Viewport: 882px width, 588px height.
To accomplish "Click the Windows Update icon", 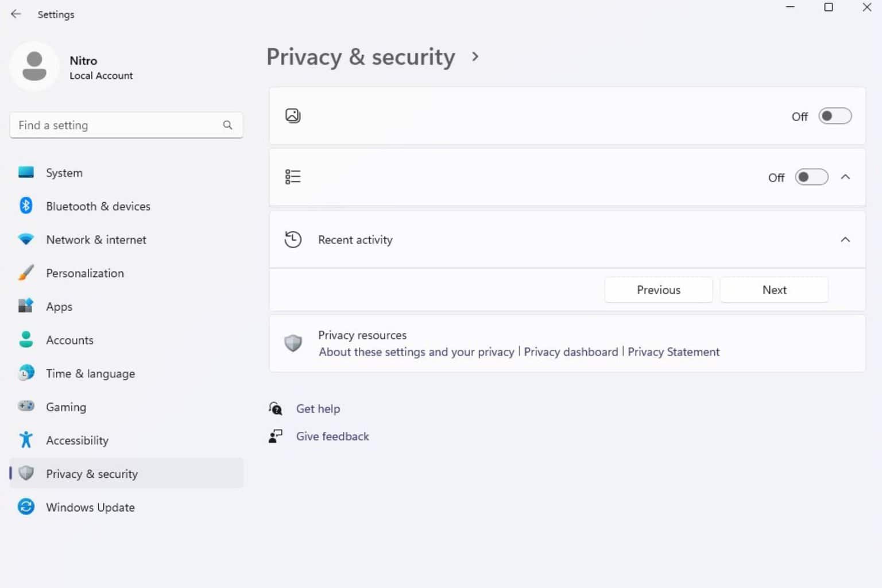I will [x=26, y=506].
